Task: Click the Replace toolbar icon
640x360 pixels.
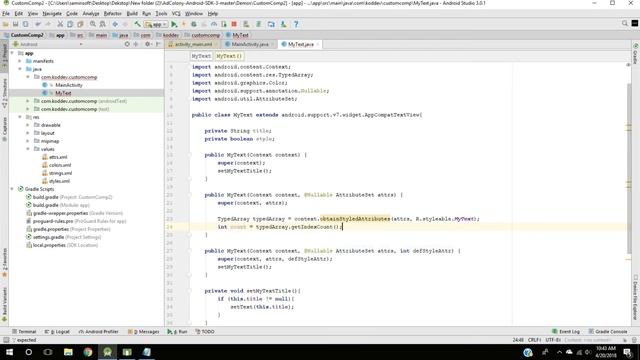Action: pyautogui.click(x=102, y=24)
